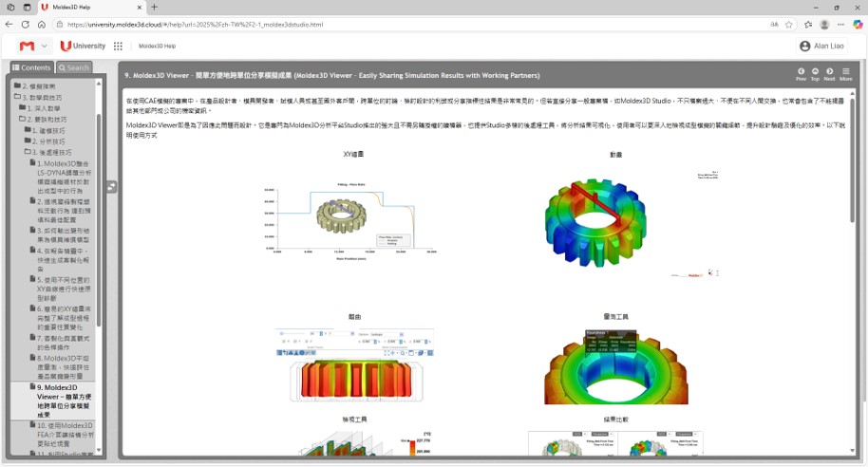
Task: Open topic 7 in post-processing list
Action: [x=64, y=343]
